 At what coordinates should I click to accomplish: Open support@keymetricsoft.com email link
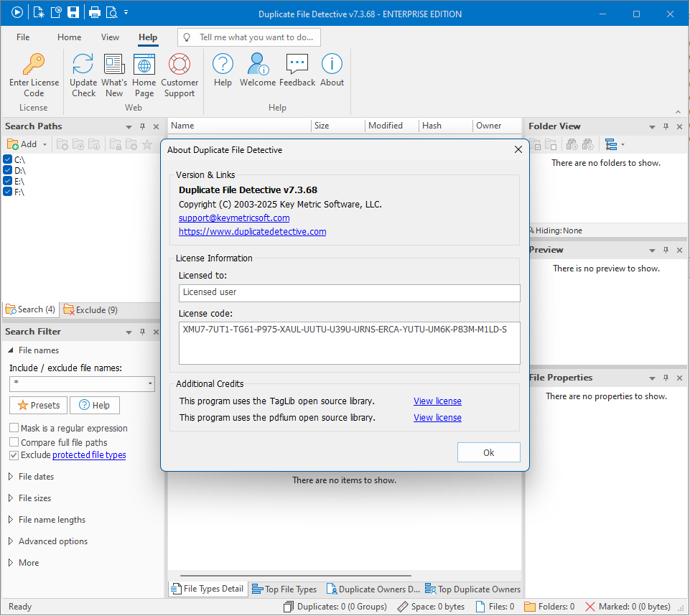pyautogui.click(x=234, y=218)
